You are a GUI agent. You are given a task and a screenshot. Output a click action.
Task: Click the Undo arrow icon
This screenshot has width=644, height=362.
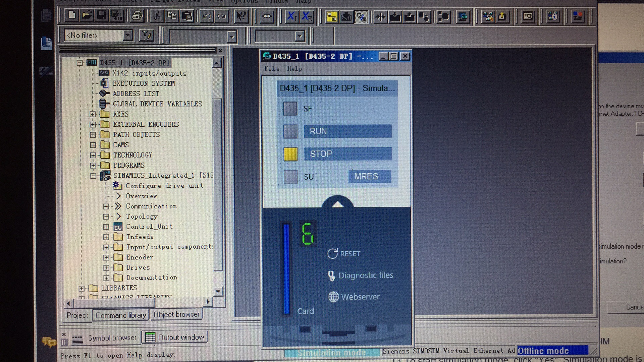[x=207, y=16]
